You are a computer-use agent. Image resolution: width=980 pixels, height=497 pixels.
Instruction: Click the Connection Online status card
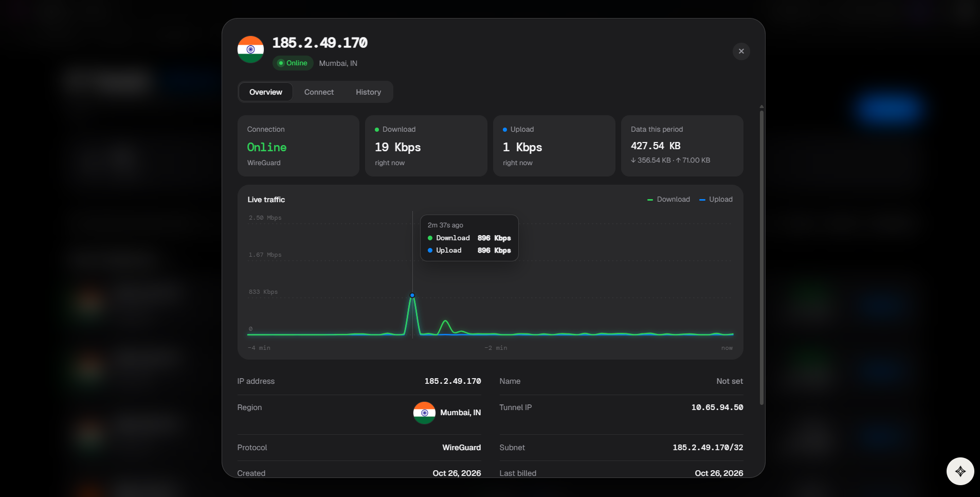tap(298, 146)
